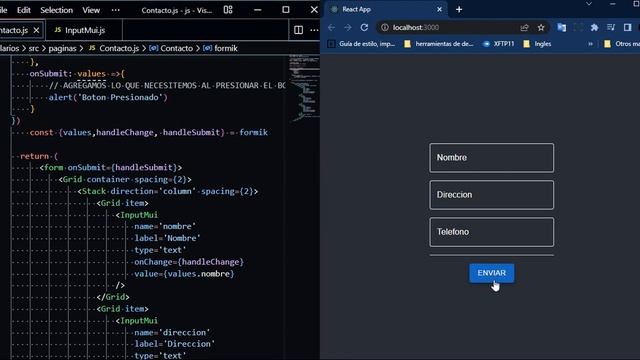This screenshot has height=360, width=640.
Task: Open the Ingles bookmark folder
Action: click(537, 44)
